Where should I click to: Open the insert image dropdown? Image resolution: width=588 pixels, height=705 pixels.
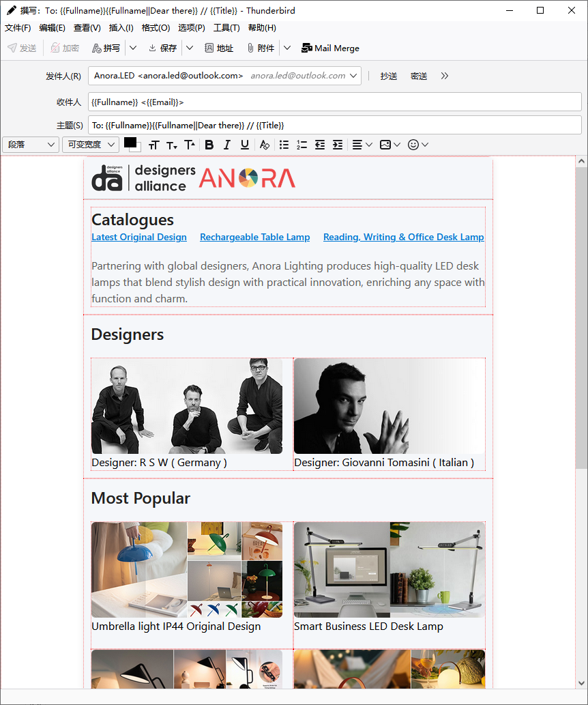(x=389, y=145)
